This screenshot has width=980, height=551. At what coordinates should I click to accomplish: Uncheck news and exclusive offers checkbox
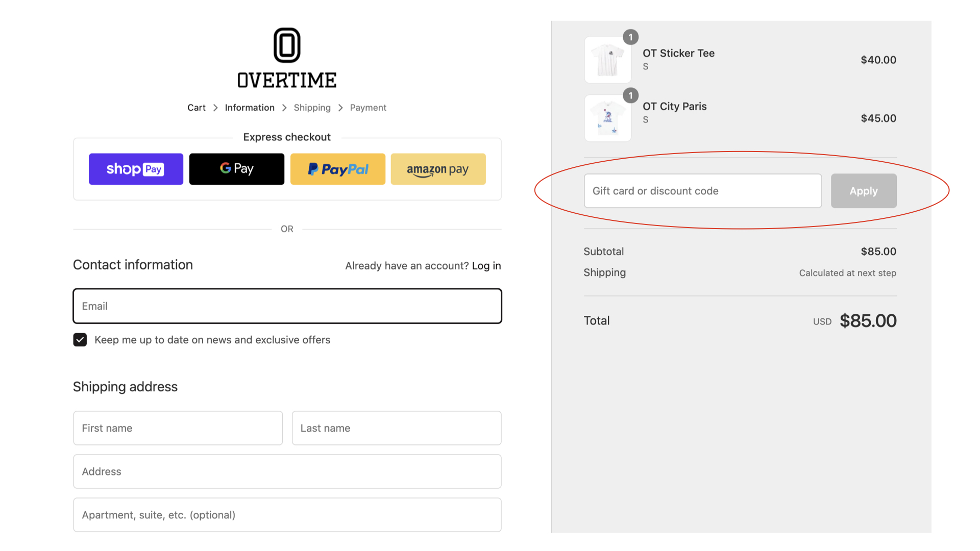point(80,340)
